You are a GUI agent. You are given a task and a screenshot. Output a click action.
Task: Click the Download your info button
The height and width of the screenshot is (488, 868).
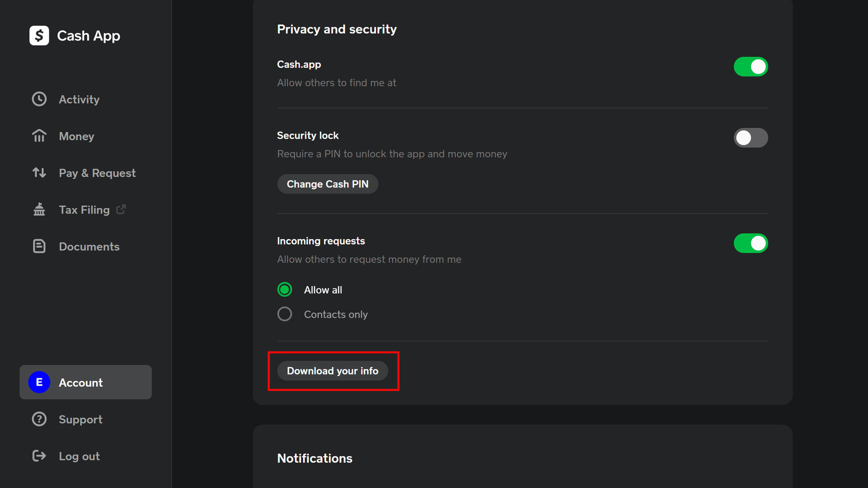332,371
